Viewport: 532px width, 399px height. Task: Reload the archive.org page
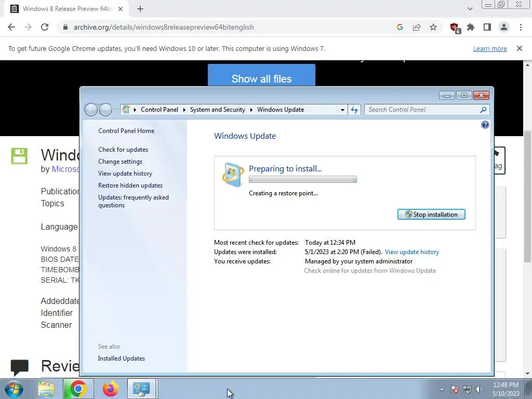(45, 27)
